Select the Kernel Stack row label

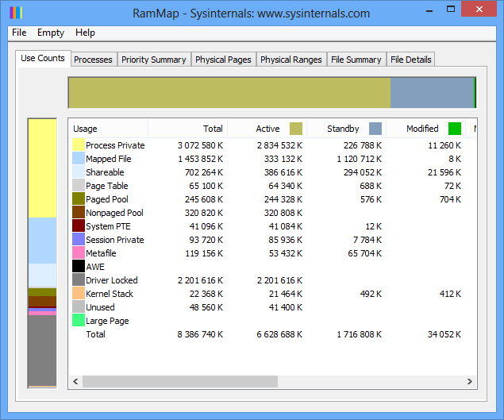tap(110, 294)
